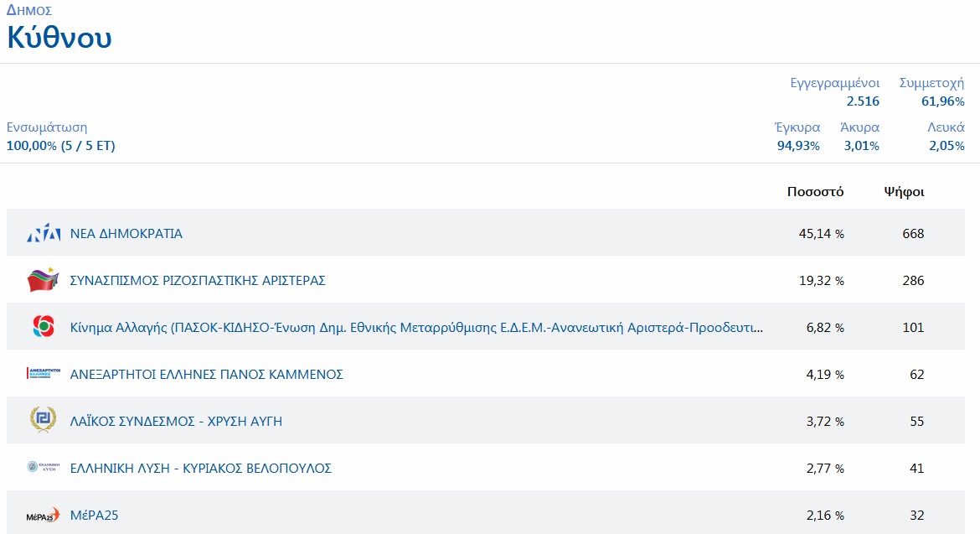Click the Κύθνου municipality heading
The image size is (980, 534).
[59, 38]
